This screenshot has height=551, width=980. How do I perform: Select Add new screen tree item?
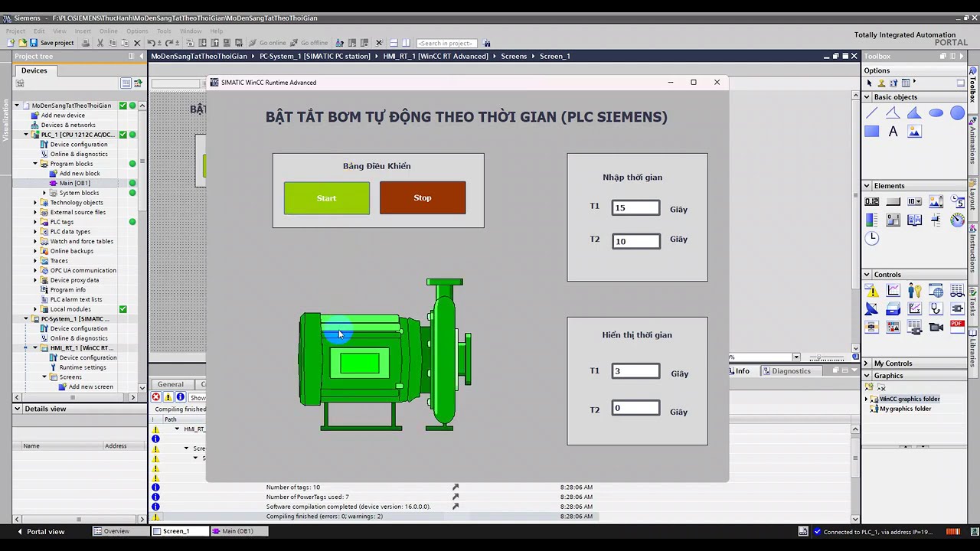pyautogui.click(x=90, y=386)
